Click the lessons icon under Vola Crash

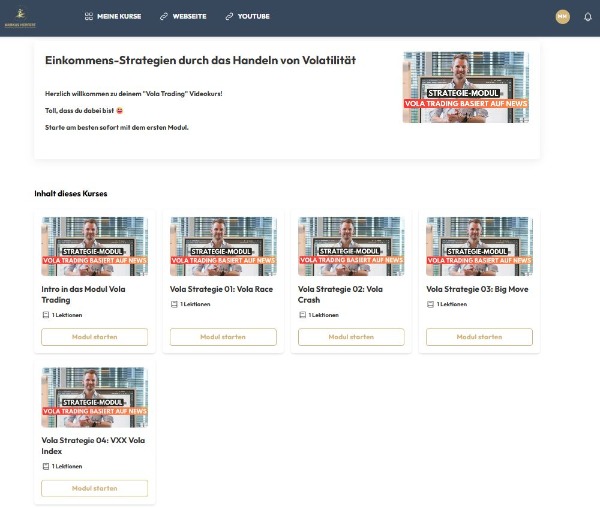[302, 315]
